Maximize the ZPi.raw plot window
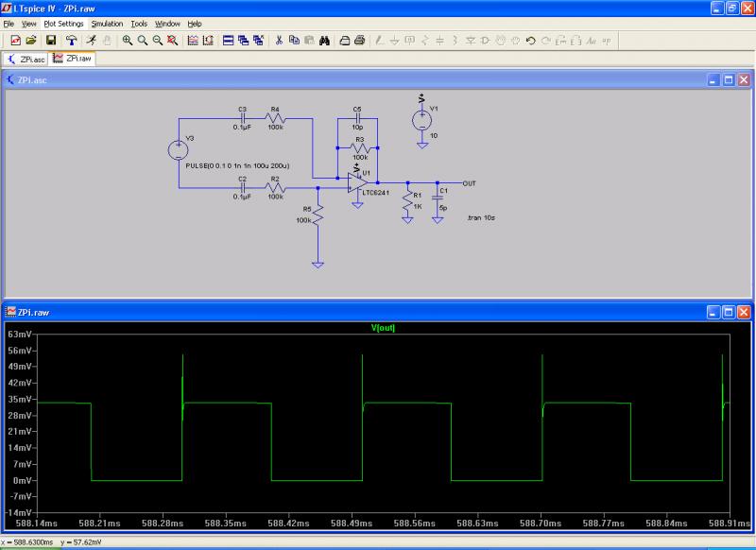The height and width of the screenshot is (550, 756). [729, 311]
